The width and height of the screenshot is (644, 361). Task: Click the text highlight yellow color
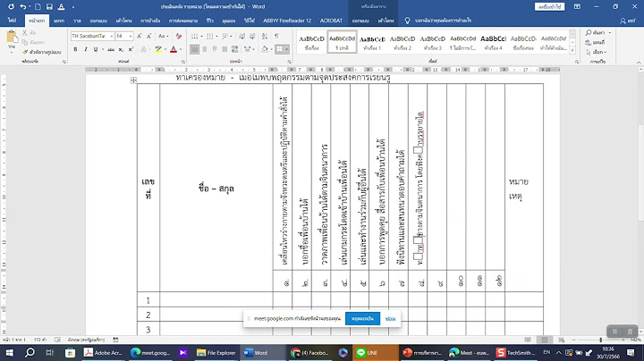pos(158,49)
